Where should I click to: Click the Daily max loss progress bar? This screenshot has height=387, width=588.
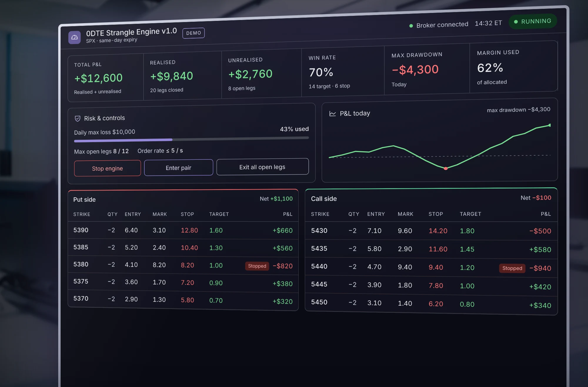click(x=191, y=139)
